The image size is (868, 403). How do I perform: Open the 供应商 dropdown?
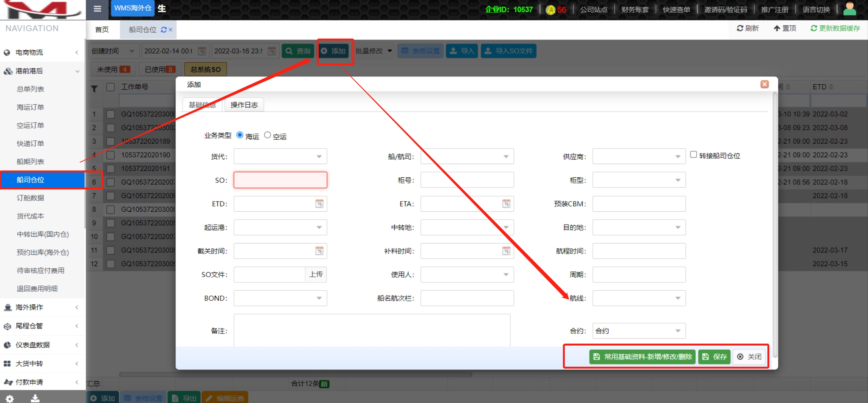coord(639,157)
